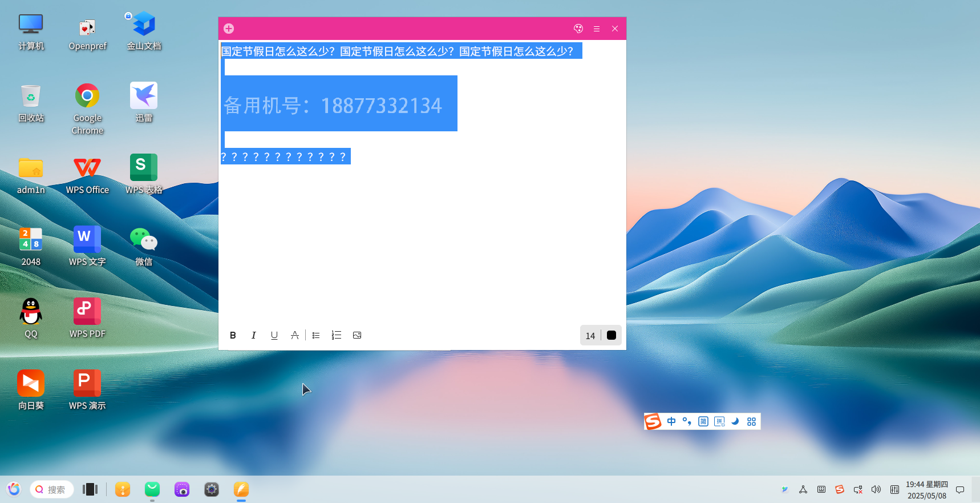This screenshot has width=980, height=503.
Task: Toggle italic text formatting
Action: point(253,335)
